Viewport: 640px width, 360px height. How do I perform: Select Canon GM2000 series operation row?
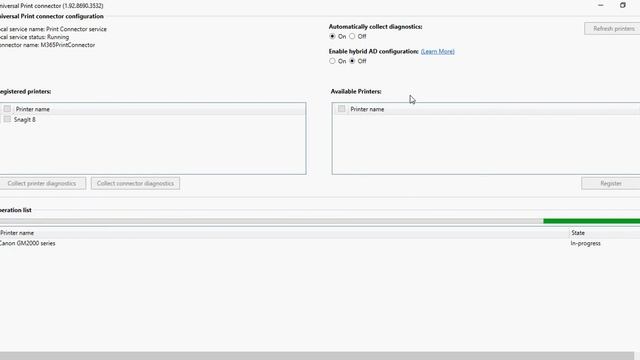[320, 243]
